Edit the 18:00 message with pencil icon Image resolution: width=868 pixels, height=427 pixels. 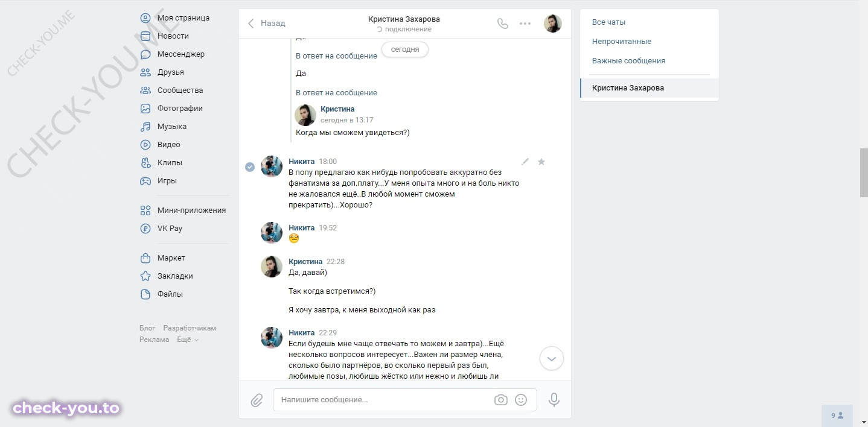pyautogui.click(x=525, y=162)
